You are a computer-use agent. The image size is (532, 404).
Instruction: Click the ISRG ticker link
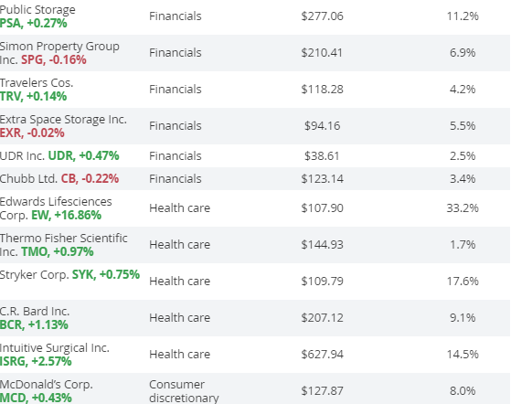[36, 362]
